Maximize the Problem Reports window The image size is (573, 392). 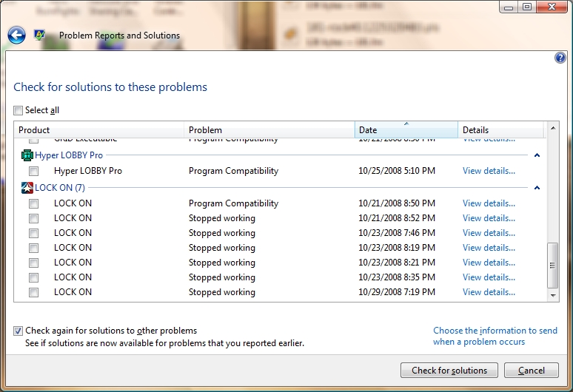click(x=527, y=7)
